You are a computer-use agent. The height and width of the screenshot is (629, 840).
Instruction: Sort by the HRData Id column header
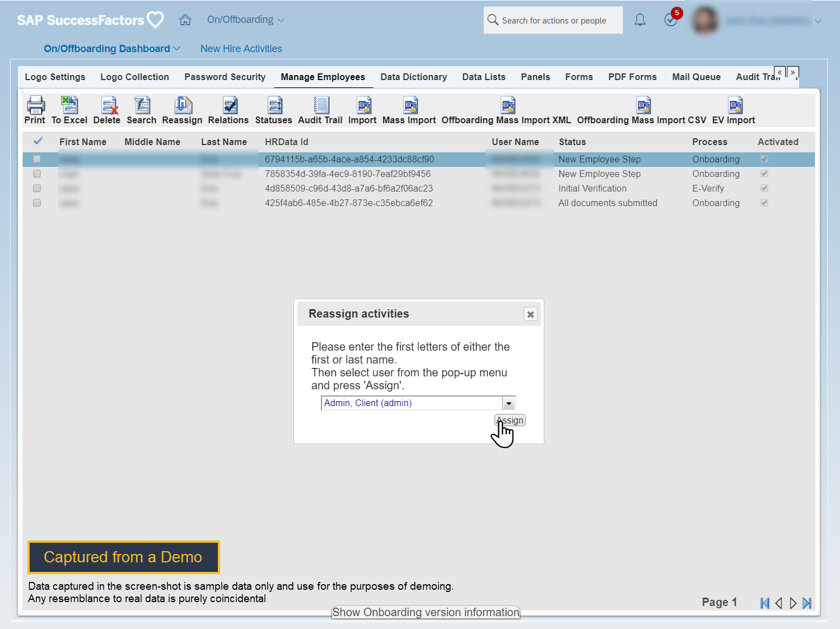(x=287, y=142)
